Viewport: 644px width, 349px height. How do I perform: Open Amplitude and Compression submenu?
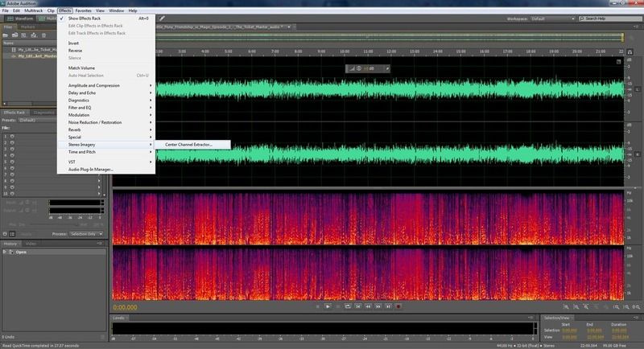point(106,86)
